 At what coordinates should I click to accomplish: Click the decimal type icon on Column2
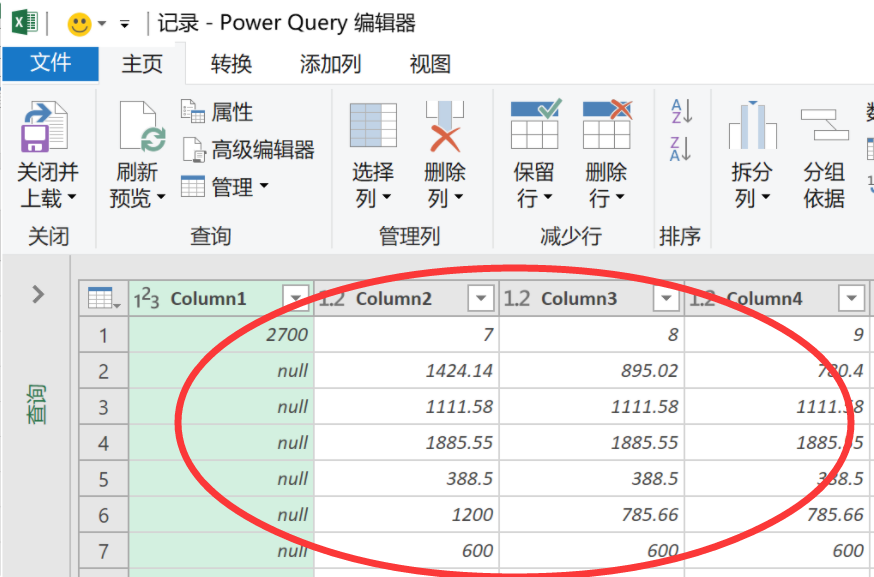click(x=333, y=298)
